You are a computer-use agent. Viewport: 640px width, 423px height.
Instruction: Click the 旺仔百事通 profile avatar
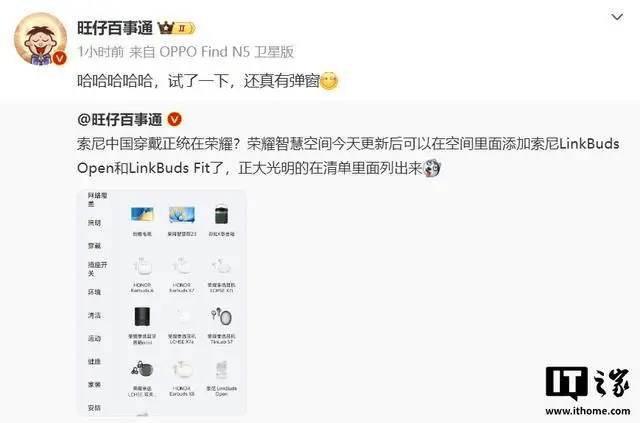point(40,38)
